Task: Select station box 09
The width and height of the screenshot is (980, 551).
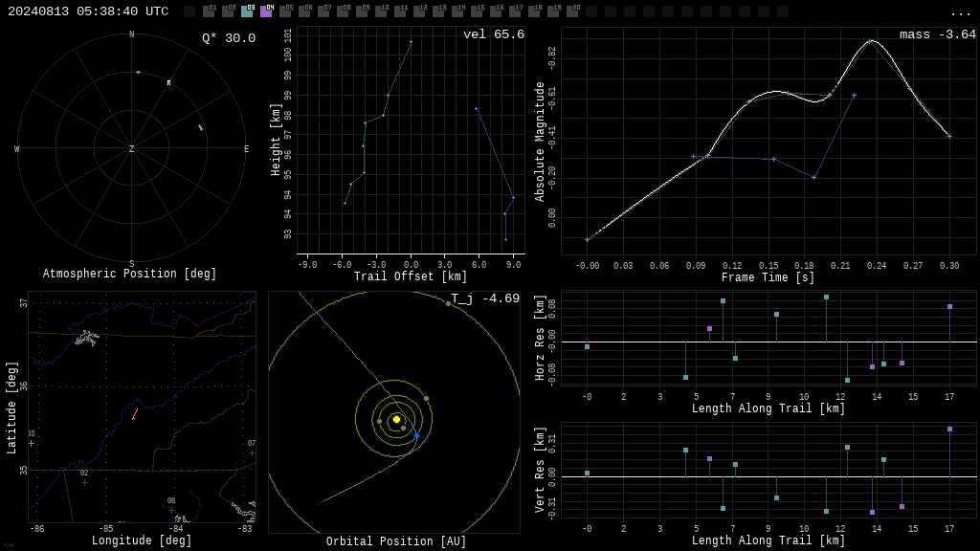Action: tap(362, 11)
